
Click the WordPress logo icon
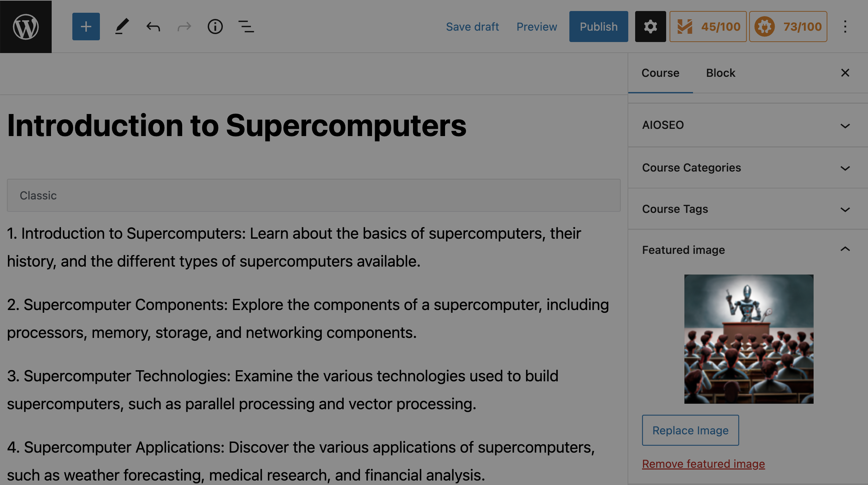pyautogui.click(x=26, y=27)
